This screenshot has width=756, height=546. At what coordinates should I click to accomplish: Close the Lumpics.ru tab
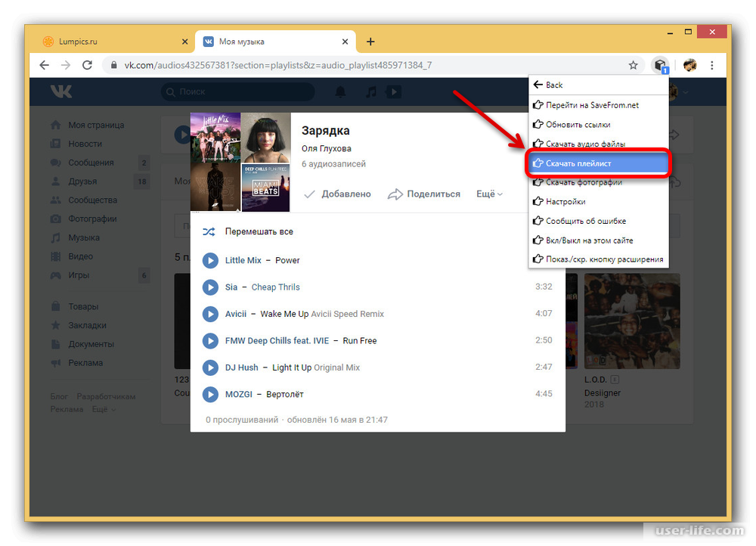click(184, 42)
